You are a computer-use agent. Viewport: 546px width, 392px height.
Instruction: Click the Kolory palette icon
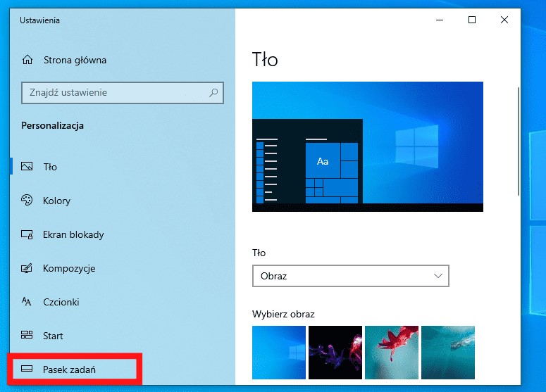[27, 201]
